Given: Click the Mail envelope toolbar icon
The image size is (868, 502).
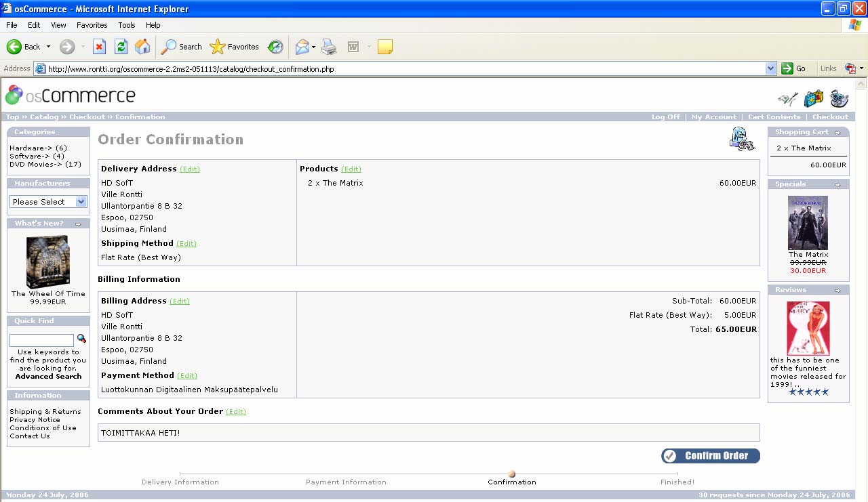Looking at the screenshot, I should point(302,47).
